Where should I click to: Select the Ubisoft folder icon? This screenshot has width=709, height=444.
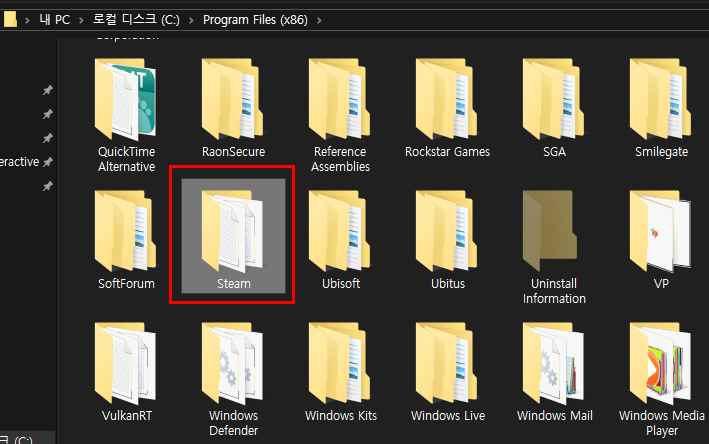pyautogui.click(x=340, y=231)
